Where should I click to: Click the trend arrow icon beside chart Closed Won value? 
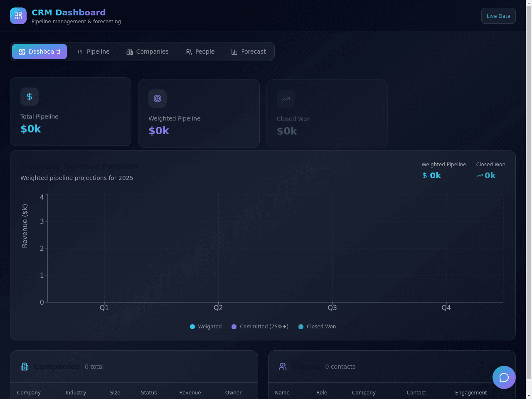click(480, 175)
